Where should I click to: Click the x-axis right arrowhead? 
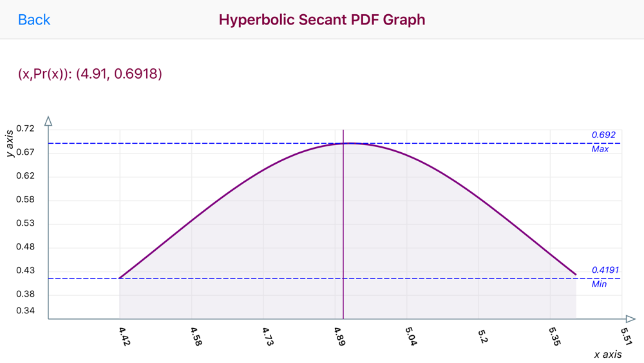click(630, 319)
